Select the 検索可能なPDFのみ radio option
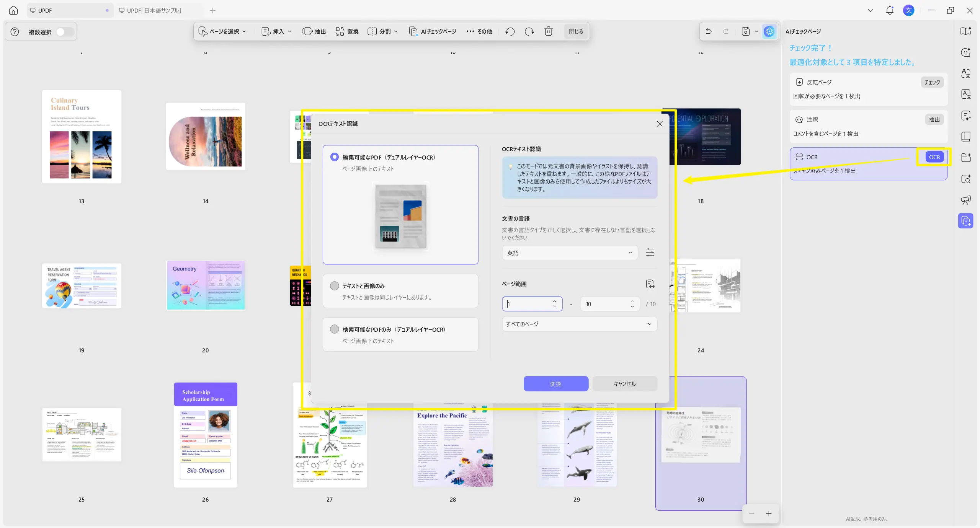 (335, 329)
